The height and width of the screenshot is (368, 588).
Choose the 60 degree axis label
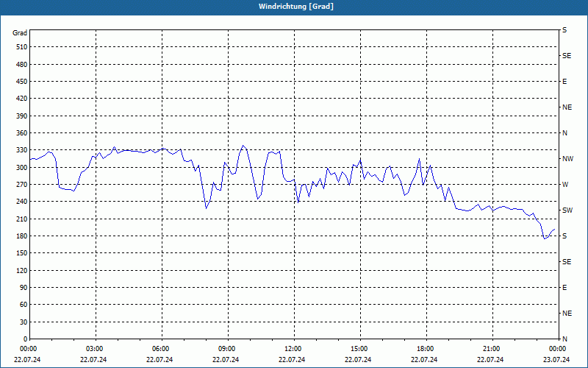(24, 305)
